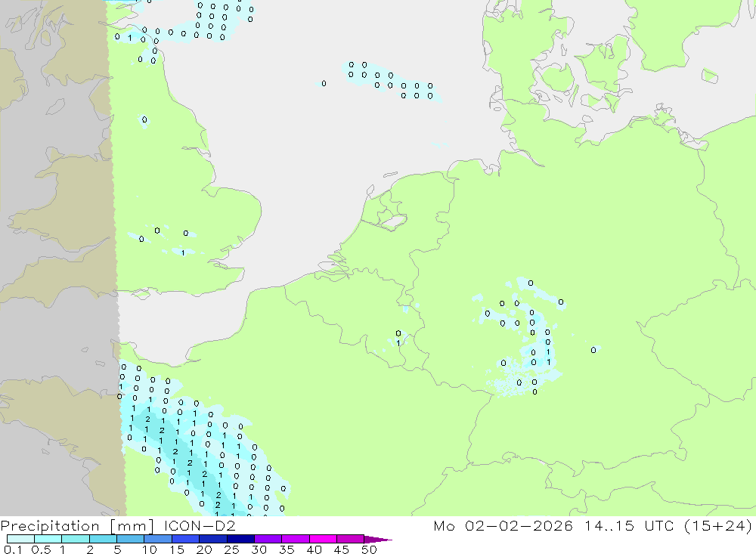756x554 pixels.
Task: Click the '30' legend scale value
Action: pyautogui.click(x=259, y=549)
